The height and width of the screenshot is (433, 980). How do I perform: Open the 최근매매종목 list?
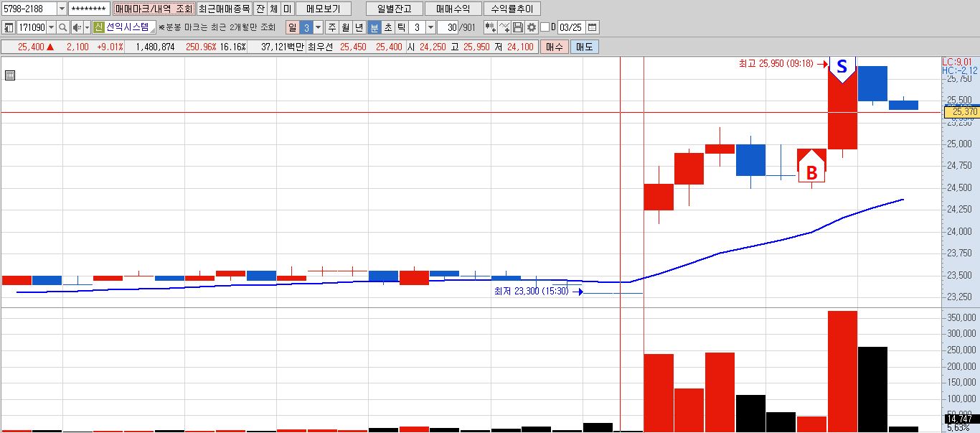[225, 9]
